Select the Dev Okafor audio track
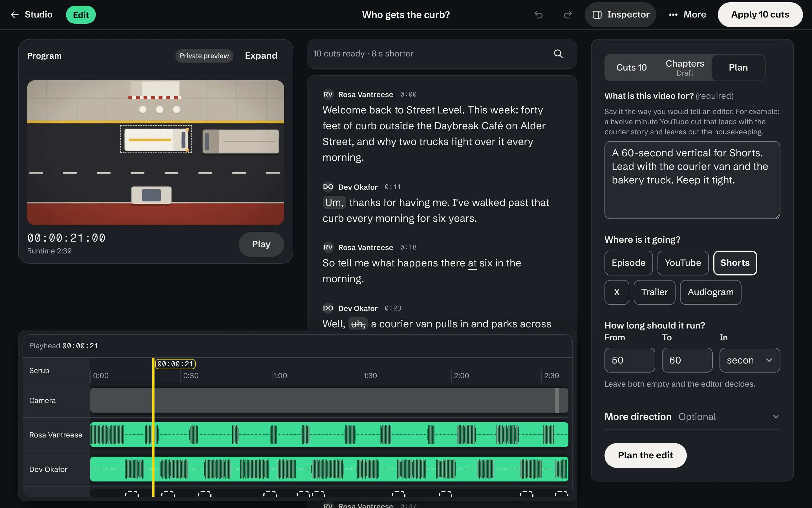 (329, 469)
